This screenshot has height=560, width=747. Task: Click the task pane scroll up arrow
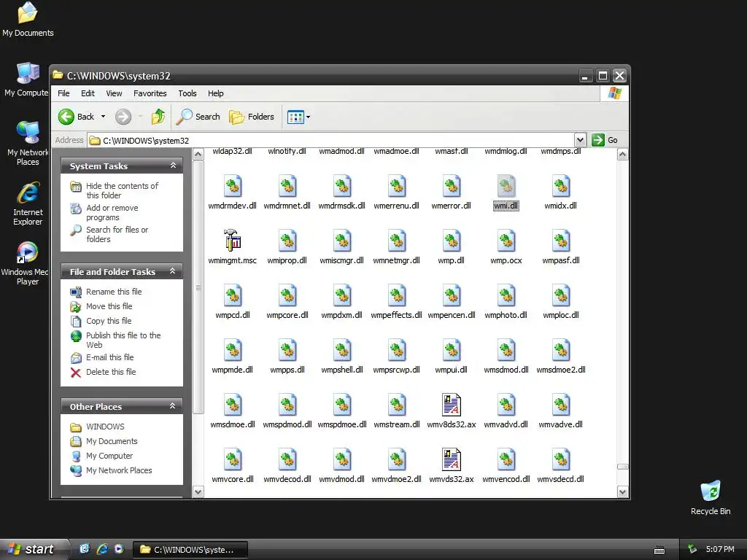click(x=198, y=155)
